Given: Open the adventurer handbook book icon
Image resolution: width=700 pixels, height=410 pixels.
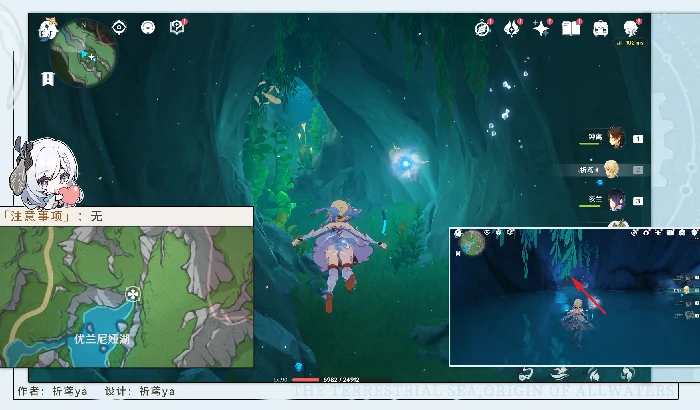Looking at the screenshot, I should coord(571,28).
